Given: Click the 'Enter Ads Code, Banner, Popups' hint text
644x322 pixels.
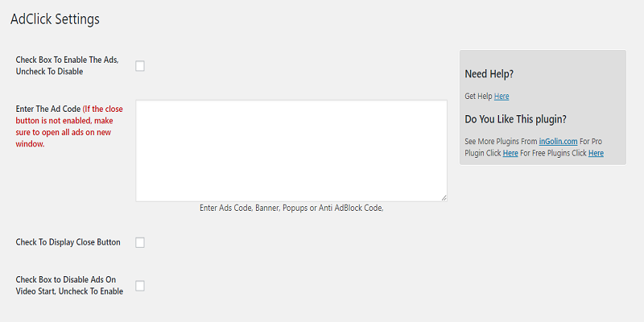Looking at the screenshot, I should pyautogui.click(x=291, y=208).
